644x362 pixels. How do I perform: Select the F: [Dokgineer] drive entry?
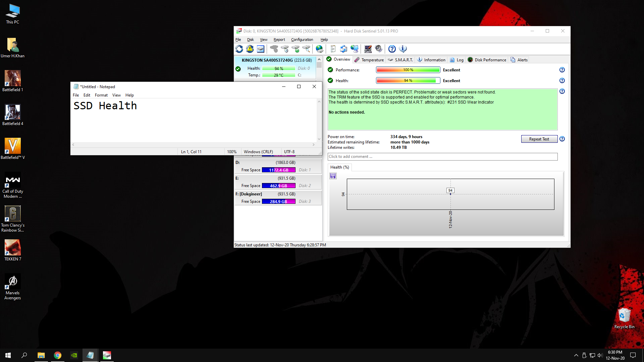(x=278, y=198)
